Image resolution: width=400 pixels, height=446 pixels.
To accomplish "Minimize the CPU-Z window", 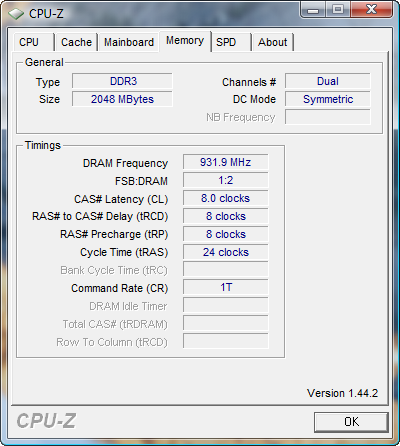I will point(313,10).
